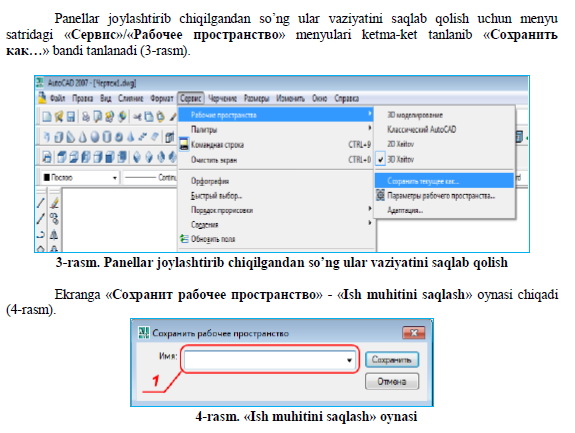The image size is (575, 433).
Task: Expand the Имя name dropdown arrow
Action: pos(349,360)
